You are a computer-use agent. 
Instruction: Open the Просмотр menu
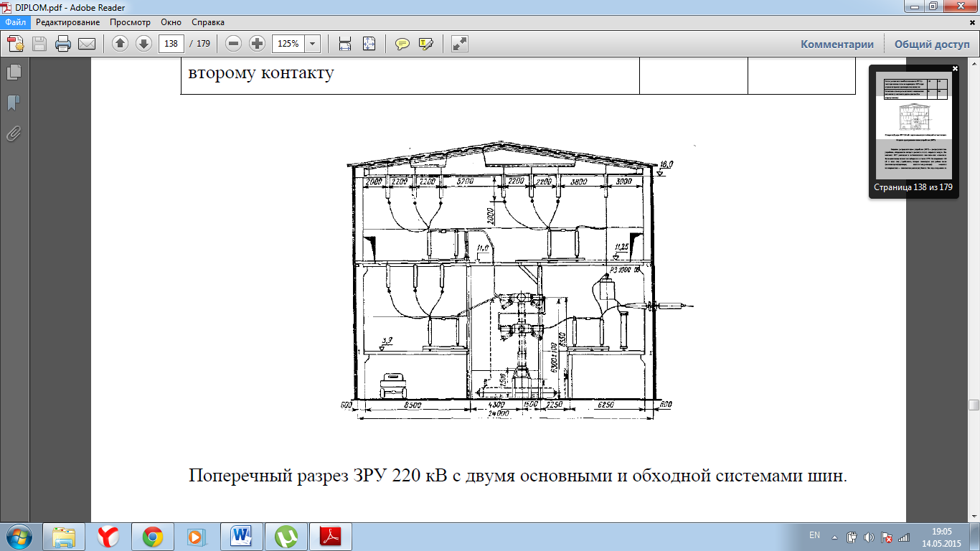[x=130, y=22]
